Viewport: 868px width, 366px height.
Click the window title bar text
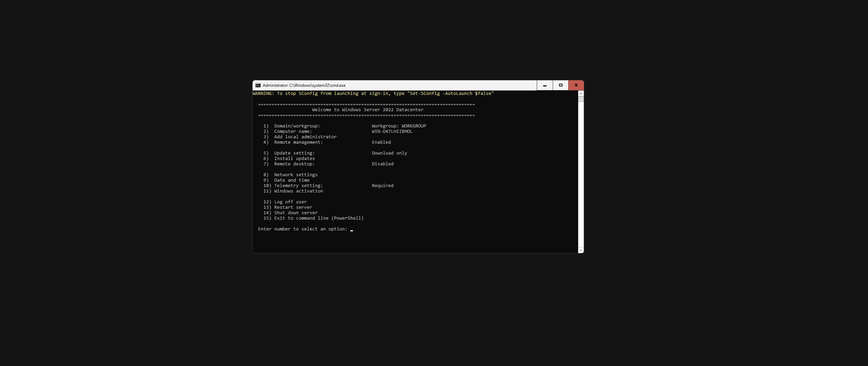(x=304, y=85)
